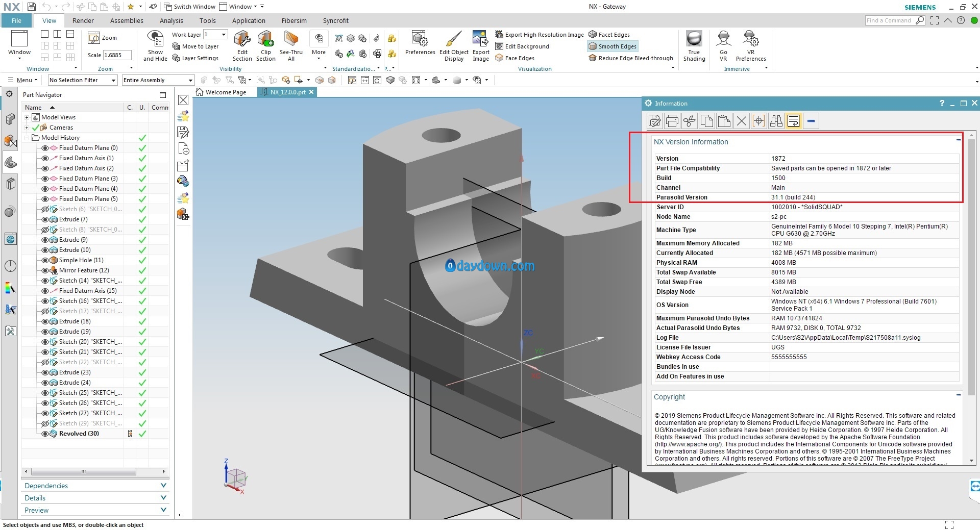The height and width of the screenshot is (530, 980).
Task: Open the Export Image tool
Action: [x=481, y=45]
